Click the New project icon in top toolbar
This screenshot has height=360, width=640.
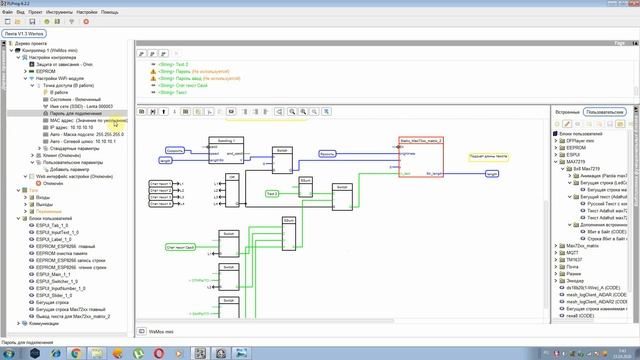[8, 22]
